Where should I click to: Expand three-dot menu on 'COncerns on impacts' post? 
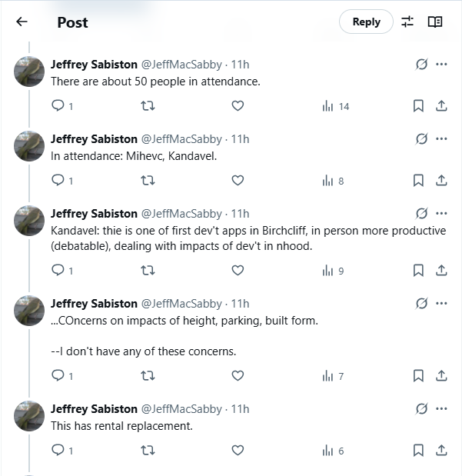[441, 304]
